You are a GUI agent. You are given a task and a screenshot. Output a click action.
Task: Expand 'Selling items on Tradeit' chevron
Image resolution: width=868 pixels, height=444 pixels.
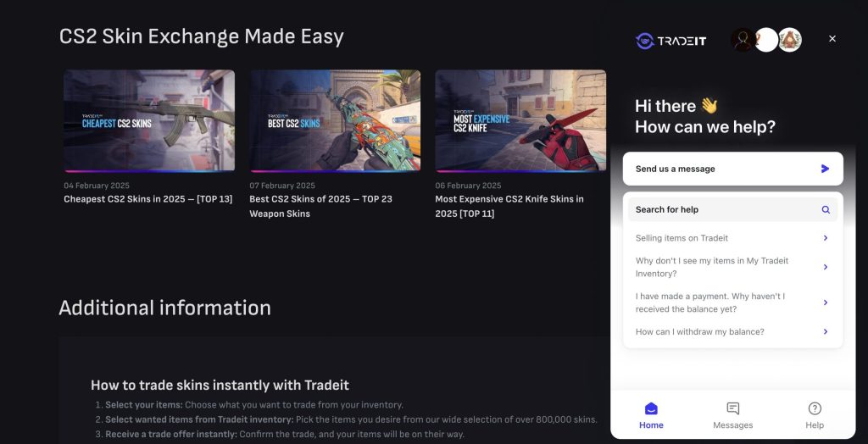(826, 238)
